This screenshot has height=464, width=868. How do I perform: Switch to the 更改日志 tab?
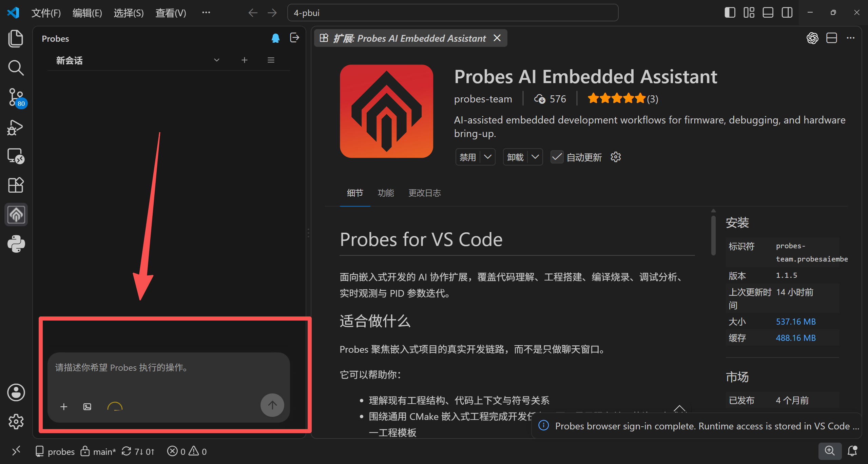(424, 193)
